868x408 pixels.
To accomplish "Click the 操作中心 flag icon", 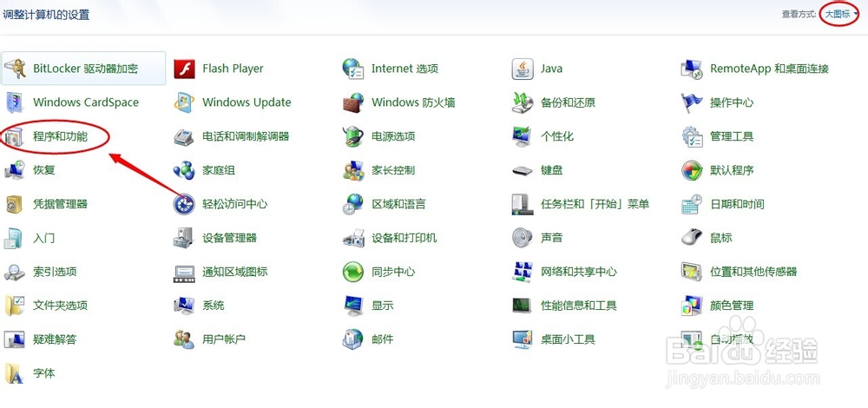I will coord(692,103).
